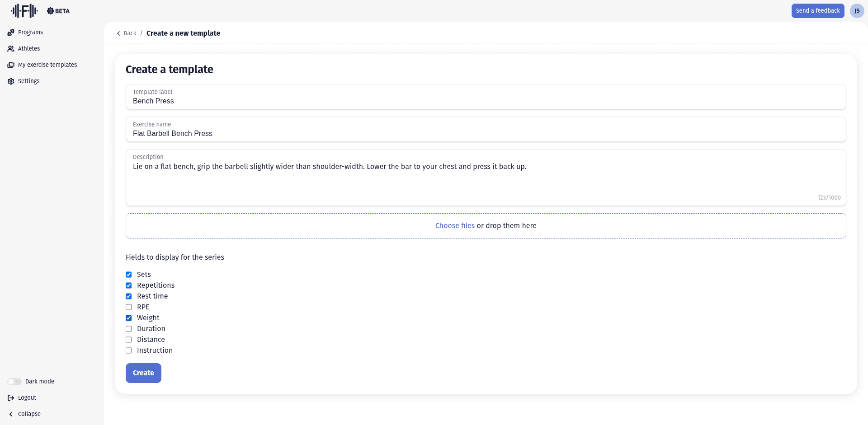Uncheck the Sets checkbox
Image resolution: width=868 pixels, height=425 pixels.
[129, 275]
